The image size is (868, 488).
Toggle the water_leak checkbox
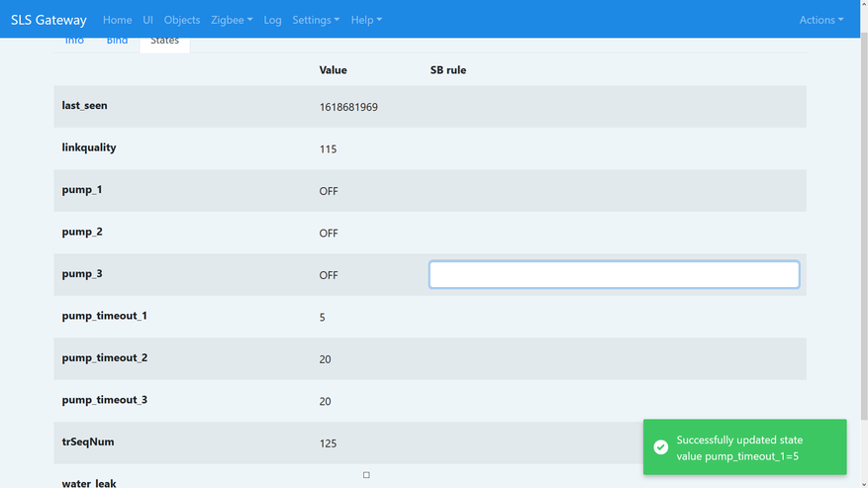click(366, 475)
